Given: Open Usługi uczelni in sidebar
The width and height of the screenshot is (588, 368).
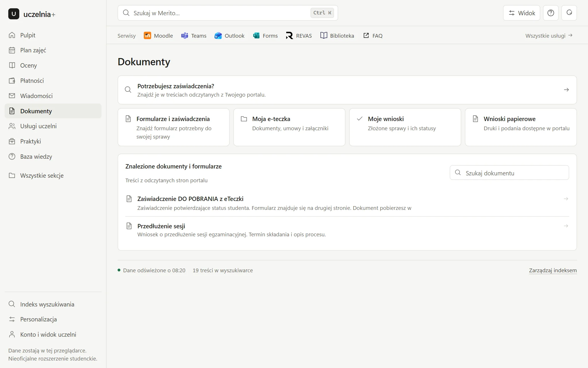Looking at the screenshot, I should [x=53, y=126].
